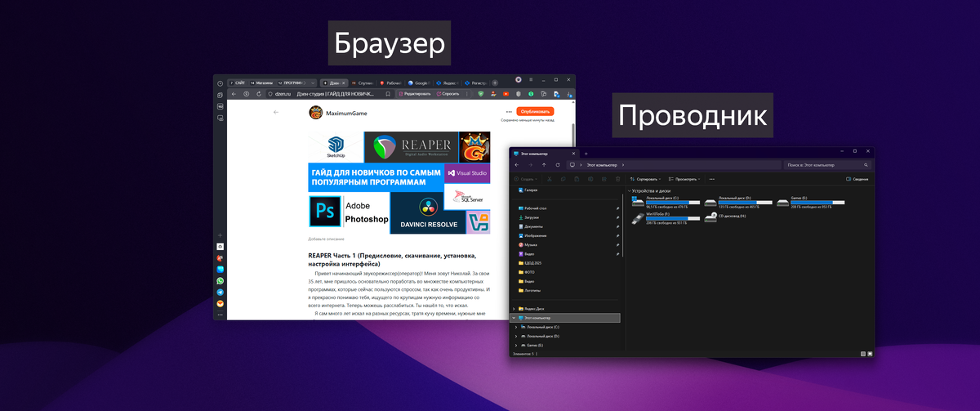Collapse the Устройства и диски group
Viewport: 980px width, 411px height.
(x=629, y=190)
